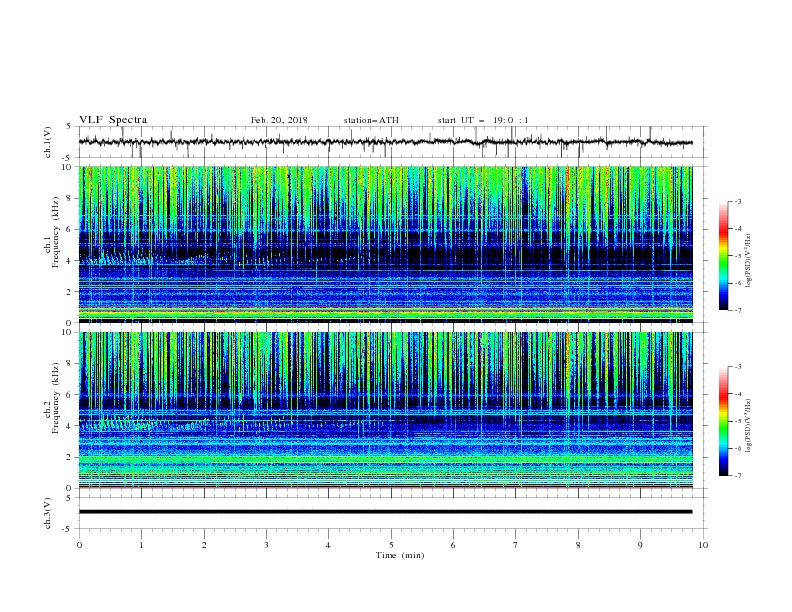Click the 'start UT = 19:0 :1' label

tap(483, 120)
